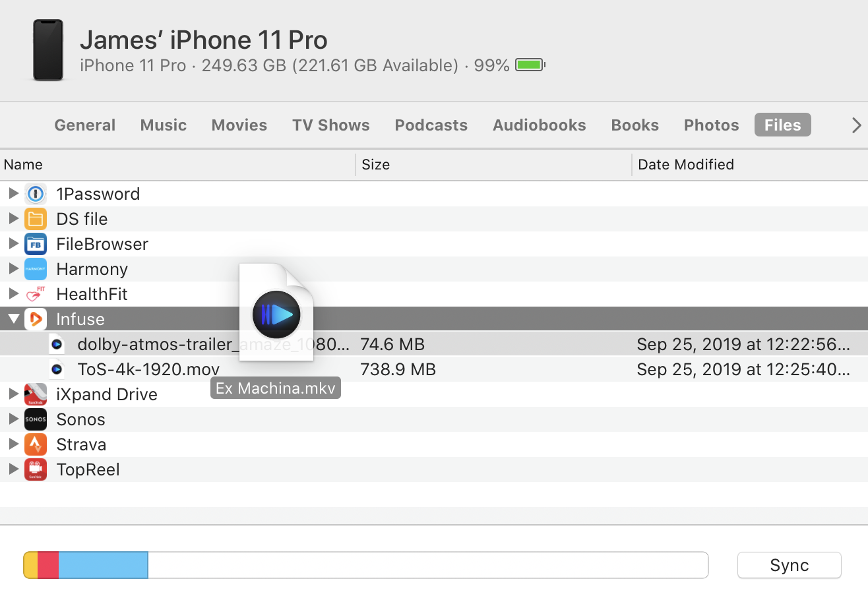The height and width of the screenshot is (602, 868).
Task: Click the 1Password app icon
Action: coord(36,194)
